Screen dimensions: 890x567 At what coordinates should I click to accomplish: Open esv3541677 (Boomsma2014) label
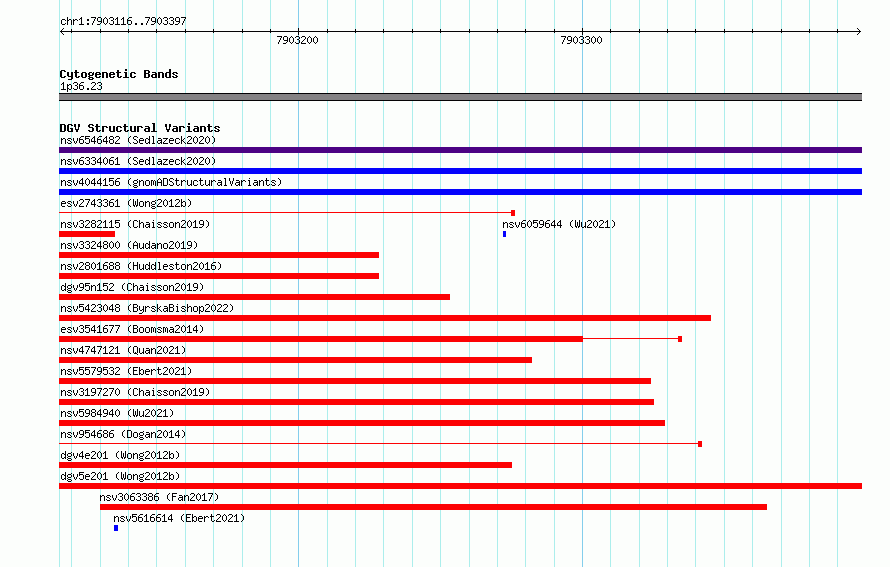pyautogui.click(x=132, y=329)
